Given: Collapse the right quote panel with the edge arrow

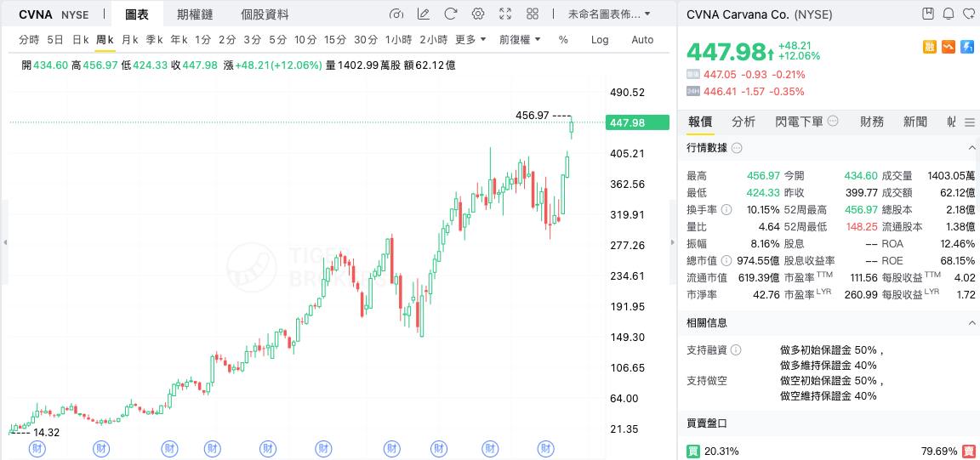Looking at the screenshot, I should (x=673, y=242).
